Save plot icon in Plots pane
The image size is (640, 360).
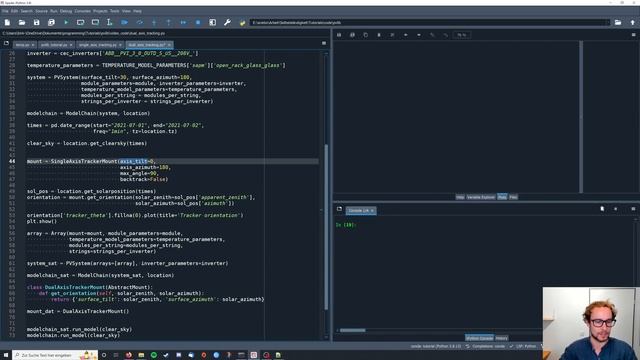[339, 35]
